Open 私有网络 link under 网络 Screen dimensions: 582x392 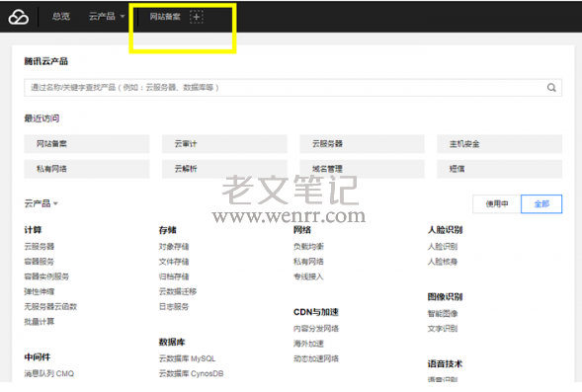(309, 262)
